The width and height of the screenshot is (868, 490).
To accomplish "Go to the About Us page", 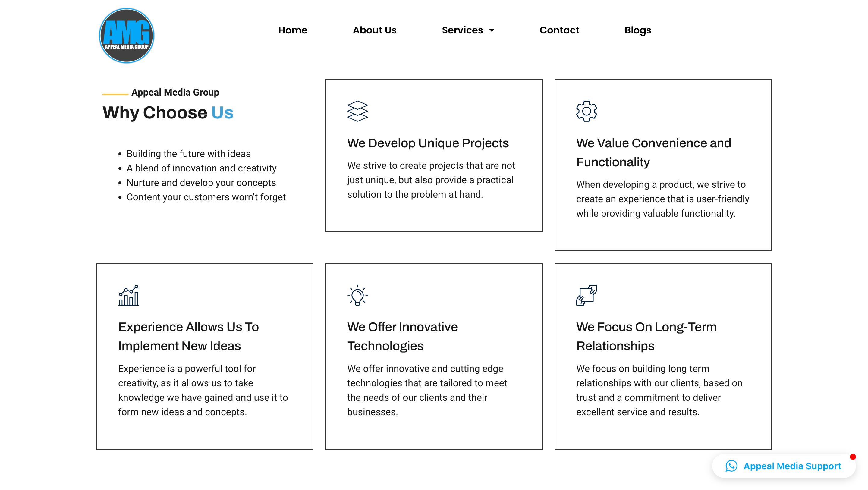I will 374,30.
